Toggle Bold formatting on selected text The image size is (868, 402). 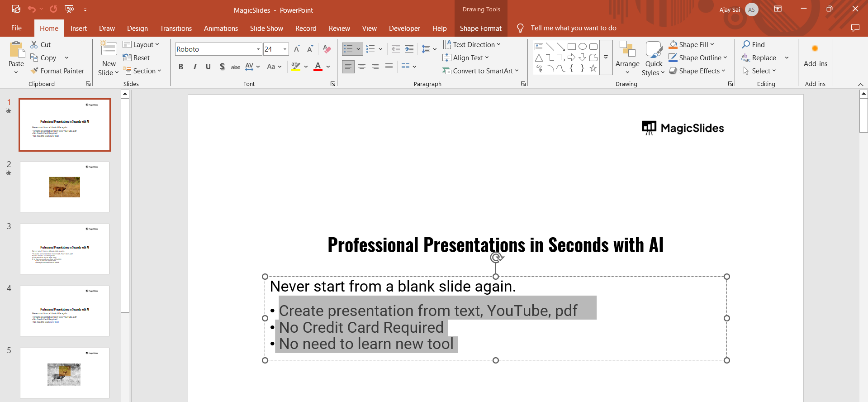pos(181,67)
